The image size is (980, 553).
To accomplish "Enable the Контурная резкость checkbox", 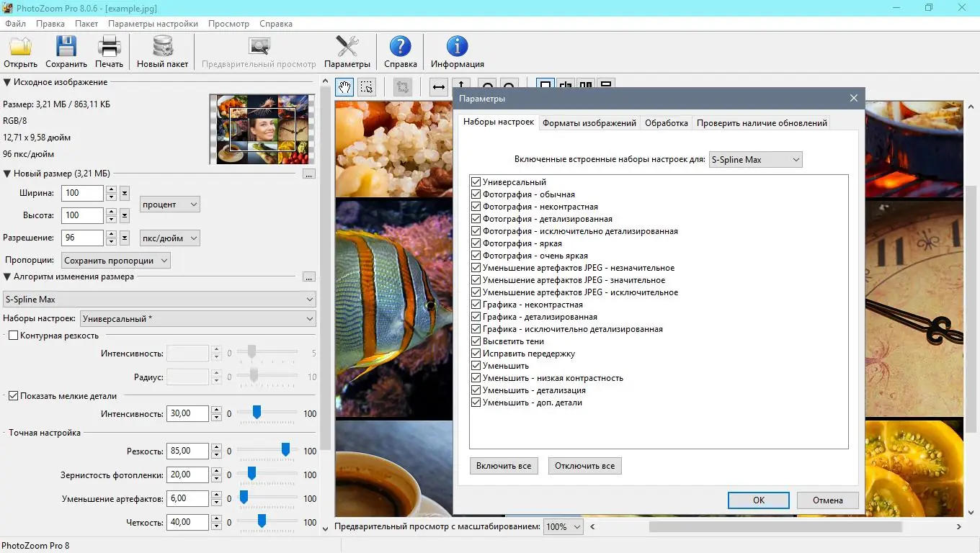I will pyautogui.click(x=13, y=336).
